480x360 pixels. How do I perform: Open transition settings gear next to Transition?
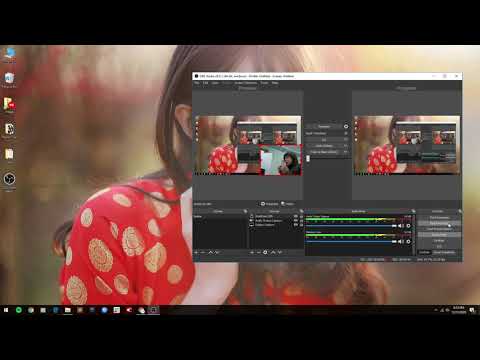point(346,127)
